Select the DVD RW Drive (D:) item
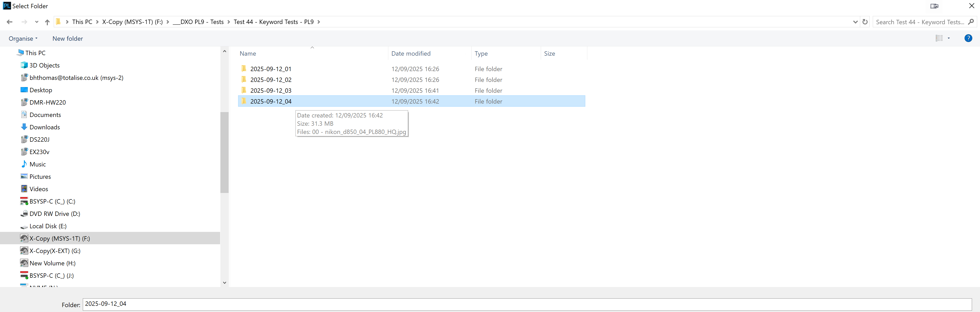980x312 pixels. 55,214
